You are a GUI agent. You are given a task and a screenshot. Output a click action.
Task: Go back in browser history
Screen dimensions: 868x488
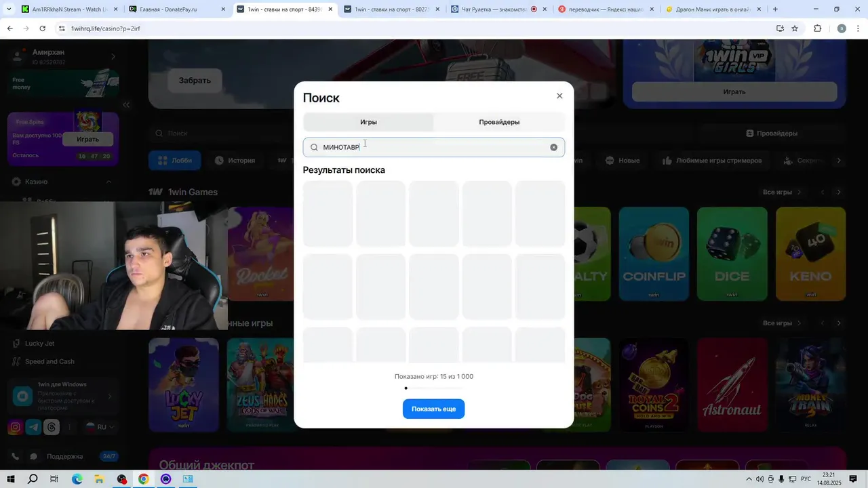[9, 28]
